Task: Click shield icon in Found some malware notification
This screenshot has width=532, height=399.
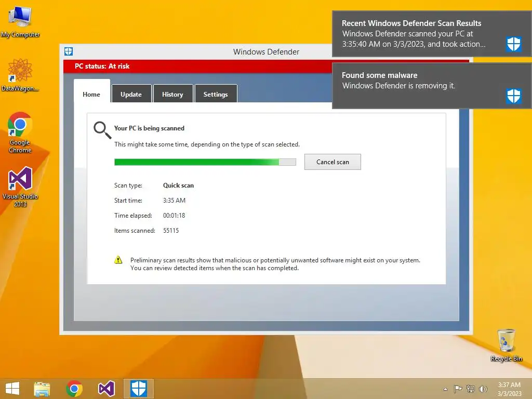Action: click(514, 96)
